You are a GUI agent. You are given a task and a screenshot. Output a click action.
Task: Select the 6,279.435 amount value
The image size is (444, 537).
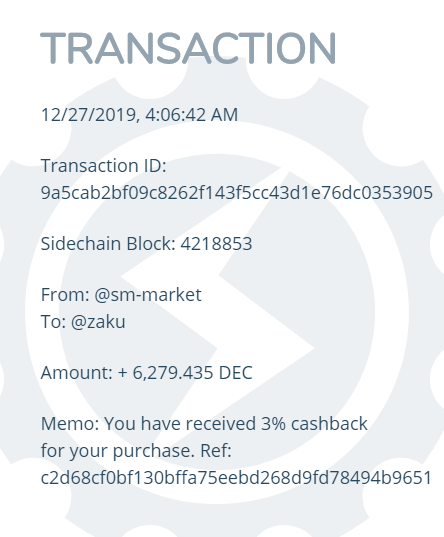pos(173,373)
